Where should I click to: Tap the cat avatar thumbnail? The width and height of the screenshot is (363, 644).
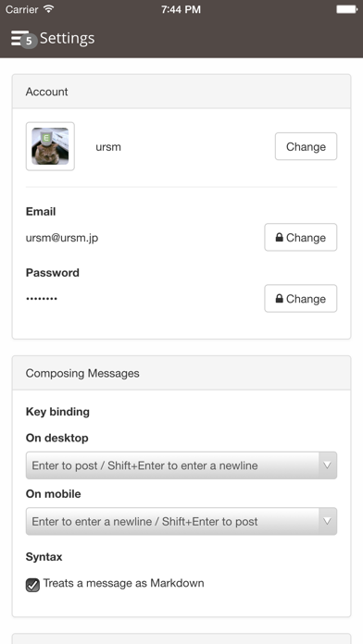point(50,146)
